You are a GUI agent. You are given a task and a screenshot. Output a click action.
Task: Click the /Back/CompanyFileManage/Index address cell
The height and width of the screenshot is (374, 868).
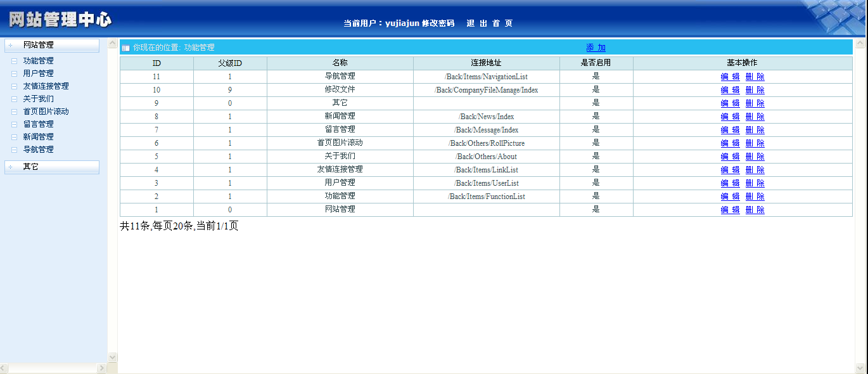click(x=487, y=90)
